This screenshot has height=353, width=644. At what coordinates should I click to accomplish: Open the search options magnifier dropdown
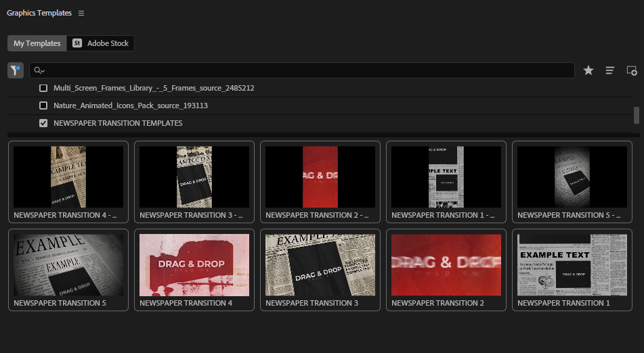[x=39, y=70]
